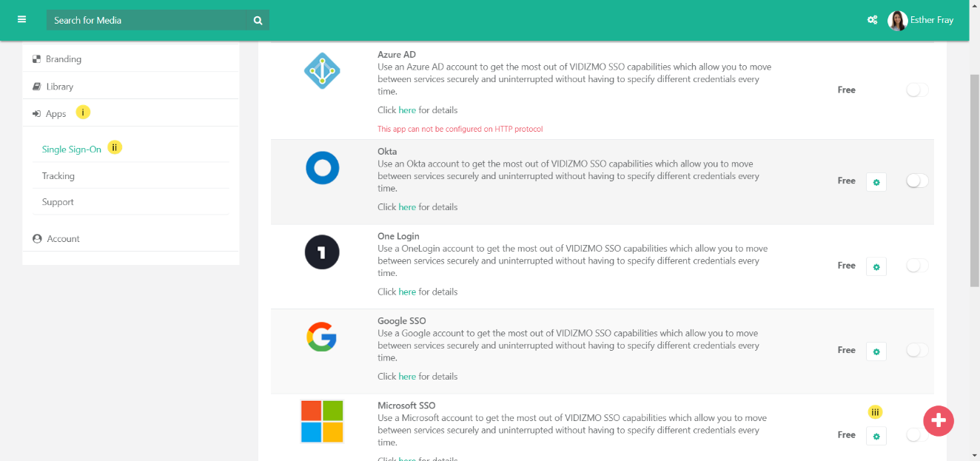Expand the Library sidebar section

59,87
